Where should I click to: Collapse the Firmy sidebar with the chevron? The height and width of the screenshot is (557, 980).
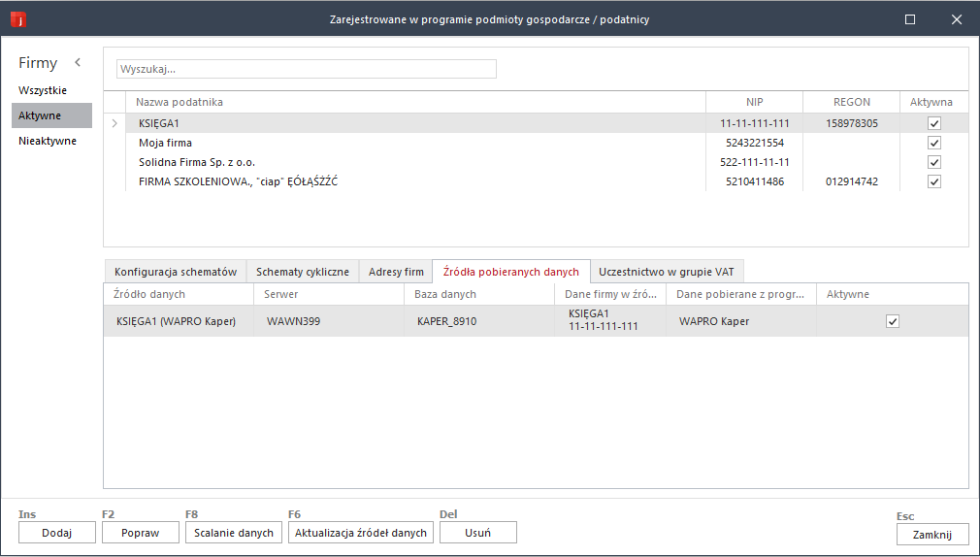[78, 63]
